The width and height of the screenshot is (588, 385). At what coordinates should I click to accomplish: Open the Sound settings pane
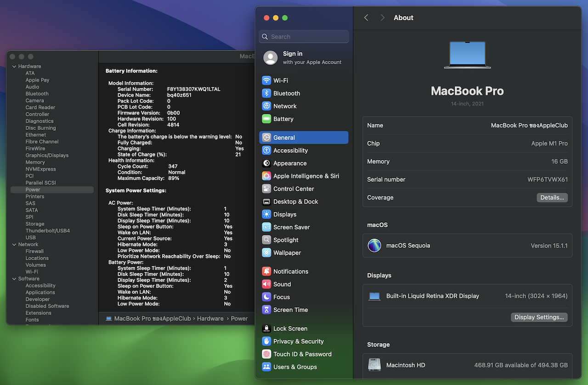click(x=304, y=285)
